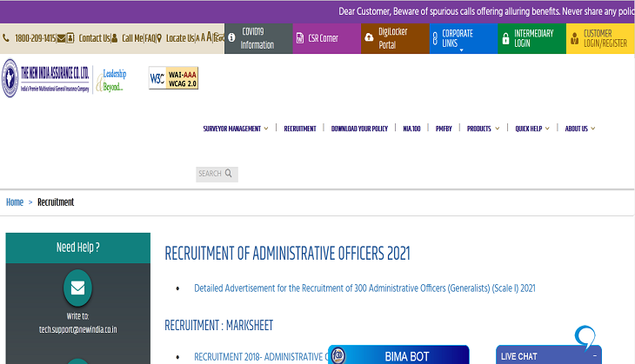Minimize the Live Chat widget
The height and width of the screenshot is (364, 635).
[x=594, y=356]
